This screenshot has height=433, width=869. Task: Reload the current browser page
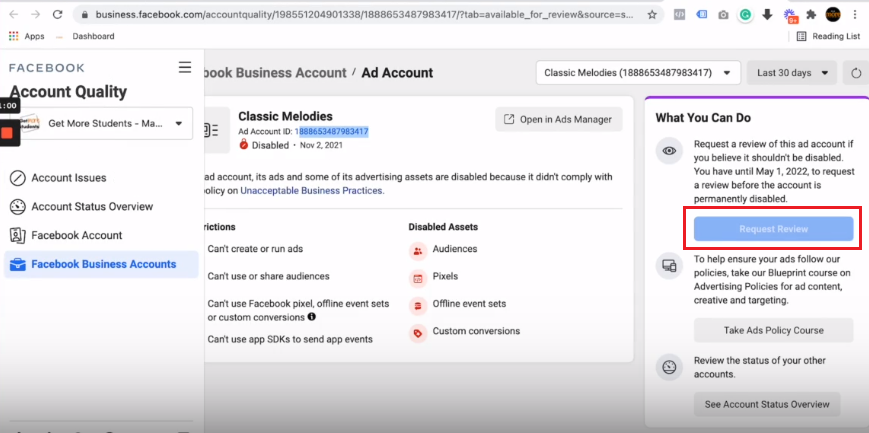point(58,14)
